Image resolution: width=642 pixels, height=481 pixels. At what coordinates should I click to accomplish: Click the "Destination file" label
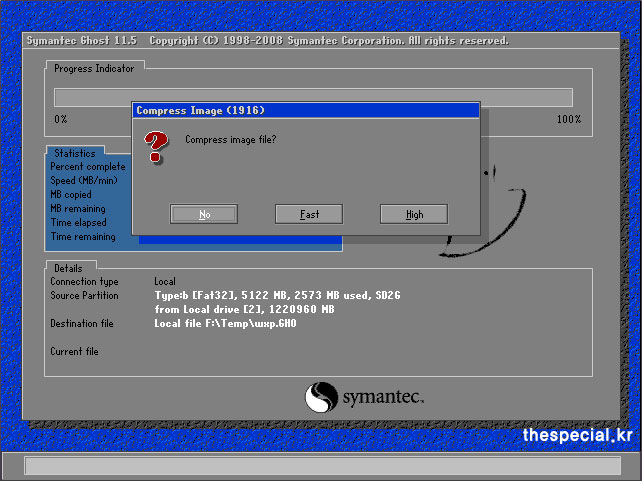pyautogui.click(x=82, y=323)
